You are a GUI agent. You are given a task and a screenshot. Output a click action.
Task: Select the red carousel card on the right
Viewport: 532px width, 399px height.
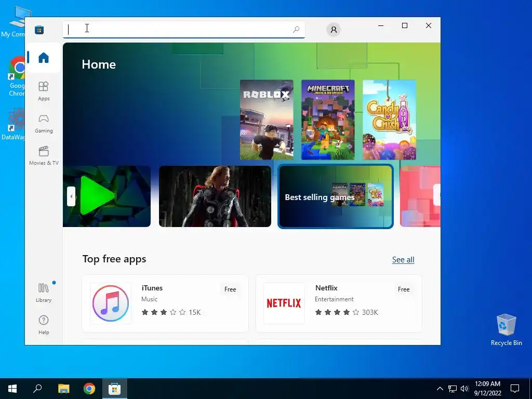420,196
